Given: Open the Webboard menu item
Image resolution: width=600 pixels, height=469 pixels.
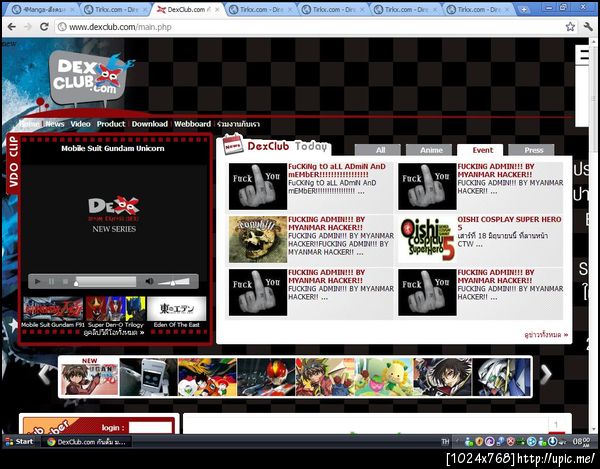Looking at the screenshot, I should click(x=192, y=124).
